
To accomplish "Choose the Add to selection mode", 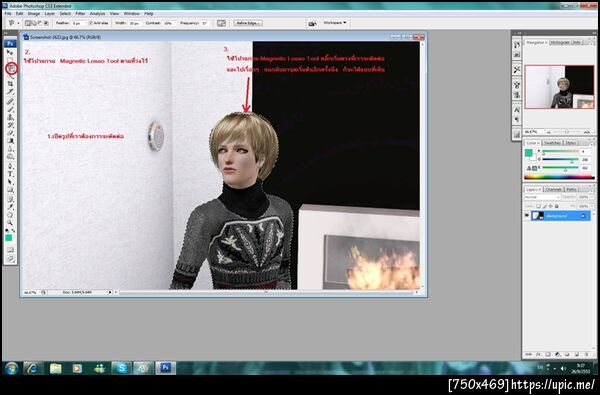I will pyautogui.click(x=34, y=23).
